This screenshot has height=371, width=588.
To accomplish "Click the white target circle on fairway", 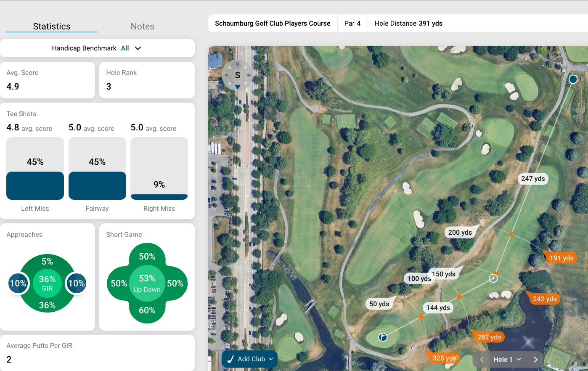I will (493, 278).
